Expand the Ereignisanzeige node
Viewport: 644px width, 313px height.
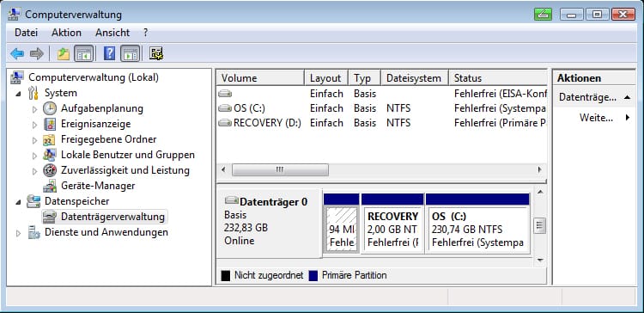(34, 124)
